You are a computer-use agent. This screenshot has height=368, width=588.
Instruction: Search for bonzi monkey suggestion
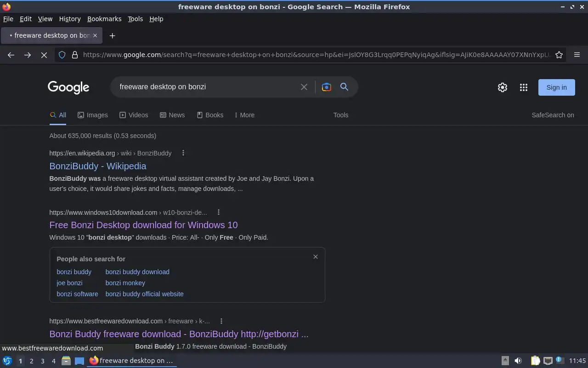coord(125,283)
